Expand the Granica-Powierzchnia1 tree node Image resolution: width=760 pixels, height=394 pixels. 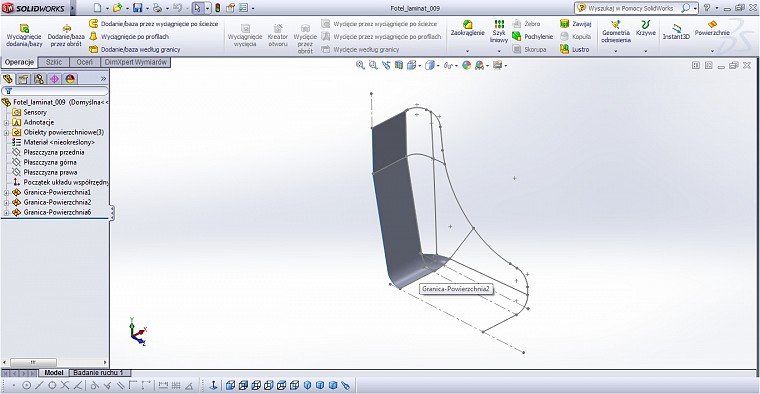pyautogui.click(x=6, y=192)
